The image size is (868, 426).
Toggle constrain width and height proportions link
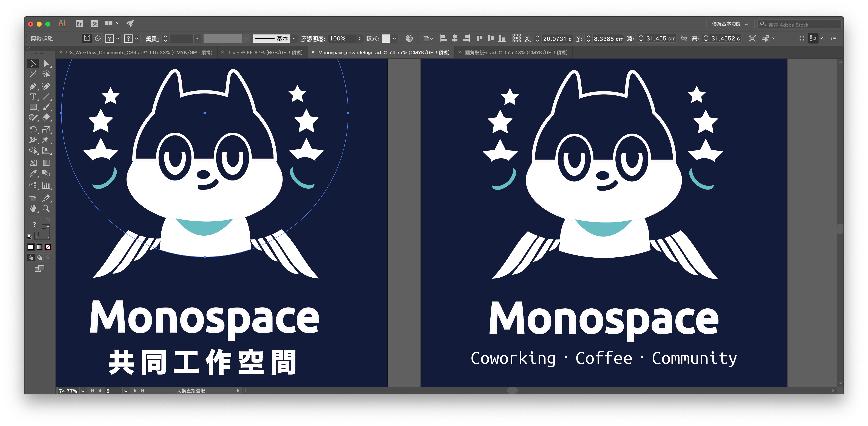pos(684,39)
